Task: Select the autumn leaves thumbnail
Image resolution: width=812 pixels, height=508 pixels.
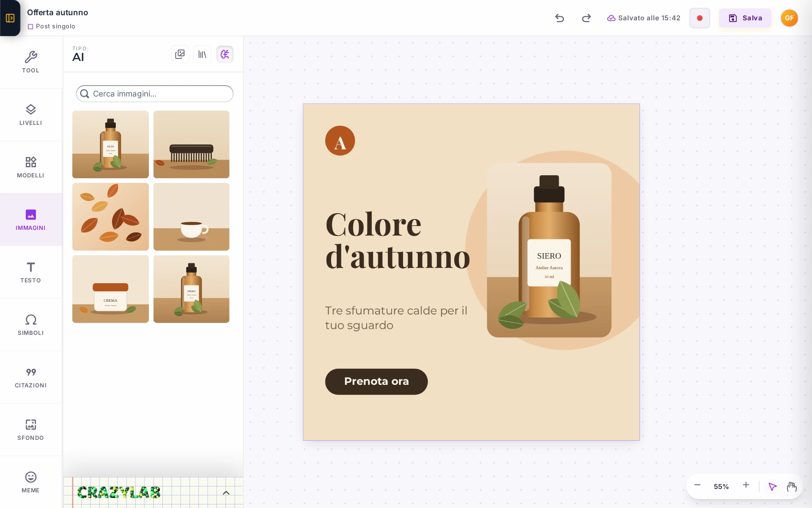Action: point(110,217)
